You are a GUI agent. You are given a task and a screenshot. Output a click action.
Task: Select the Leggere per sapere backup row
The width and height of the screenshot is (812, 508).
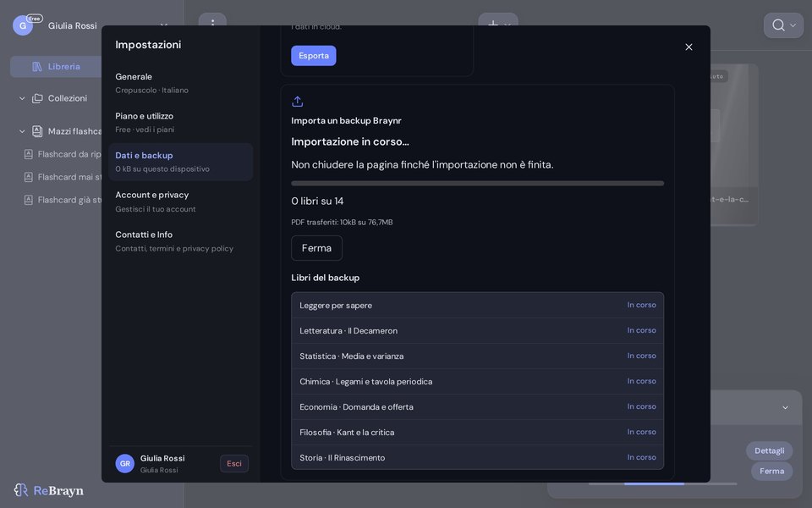point(477,306)
